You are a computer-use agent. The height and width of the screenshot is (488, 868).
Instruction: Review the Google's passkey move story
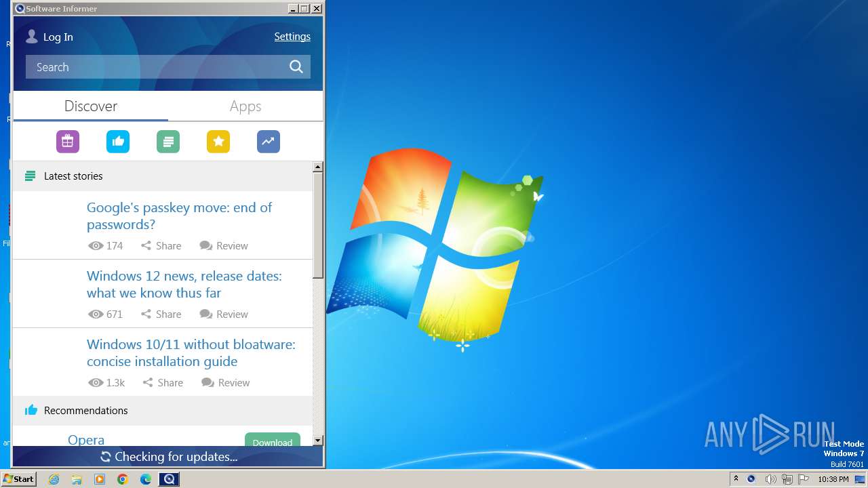224,245
